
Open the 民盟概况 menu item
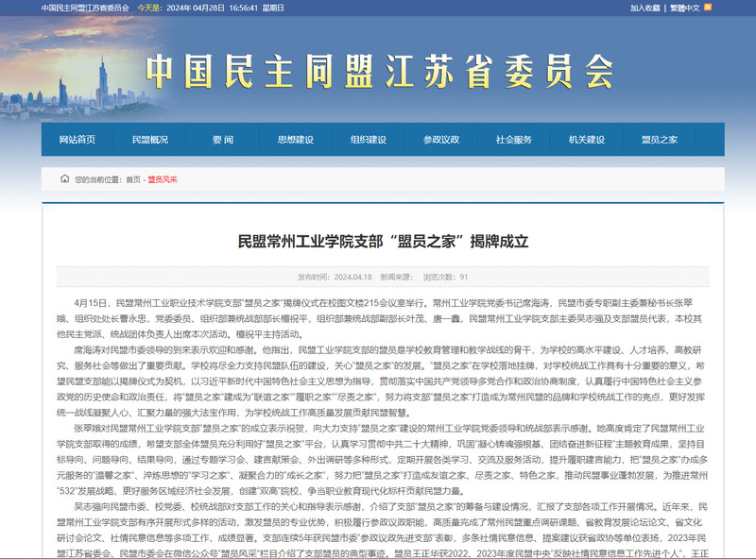tap(149, 140)
